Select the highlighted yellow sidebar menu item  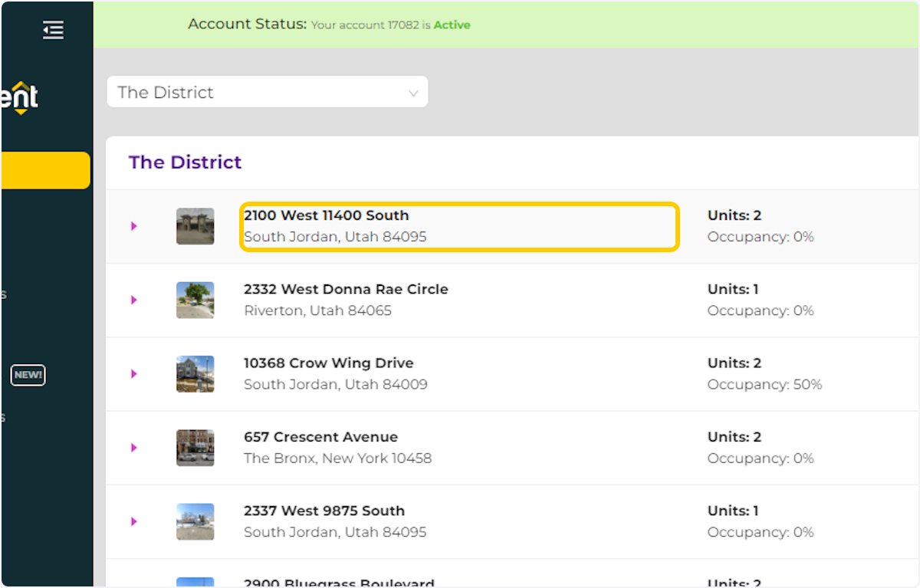44,170
